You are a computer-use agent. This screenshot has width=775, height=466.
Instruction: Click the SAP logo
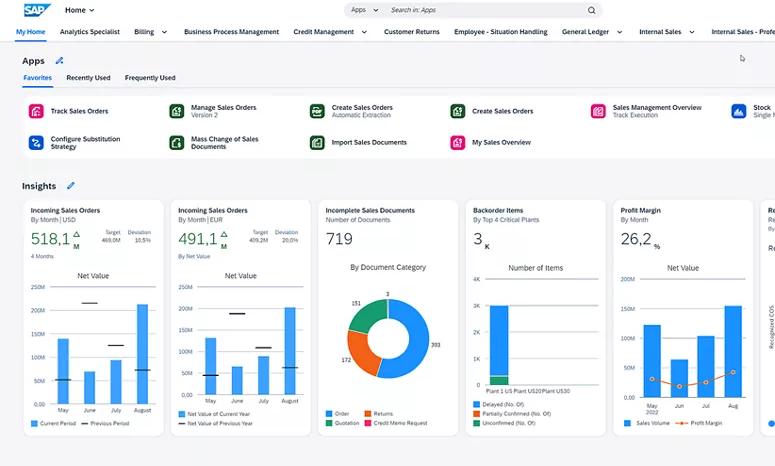point(37,10)
